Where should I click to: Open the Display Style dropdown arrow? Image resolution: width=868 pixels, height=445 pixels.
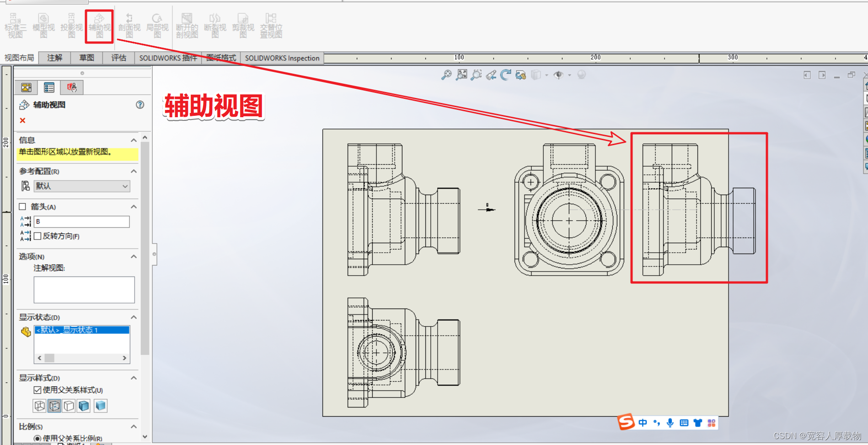(x=547, y=75)
